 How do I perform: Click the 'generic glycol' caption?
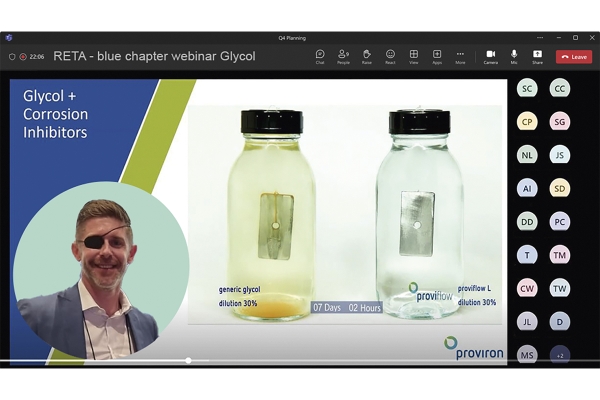click(x=240, y=289)
